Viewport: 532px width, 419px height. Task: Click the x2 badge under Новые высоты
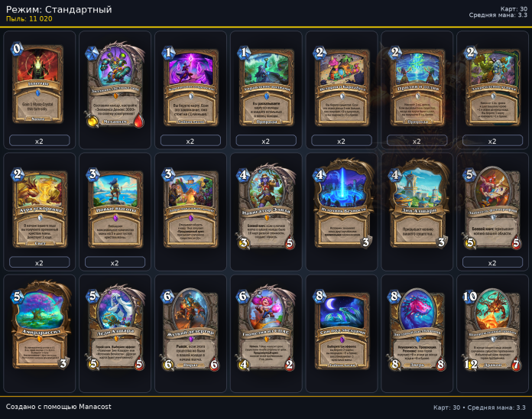click(x=115, y=262)
